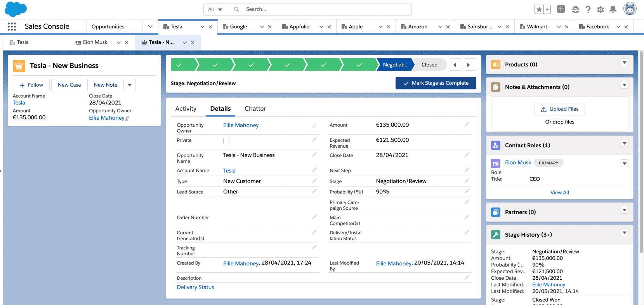Image resolution: width=644 pixels, height=305 pixels.
Task: Open search scope All dropdown
Action: coord(215,9)
